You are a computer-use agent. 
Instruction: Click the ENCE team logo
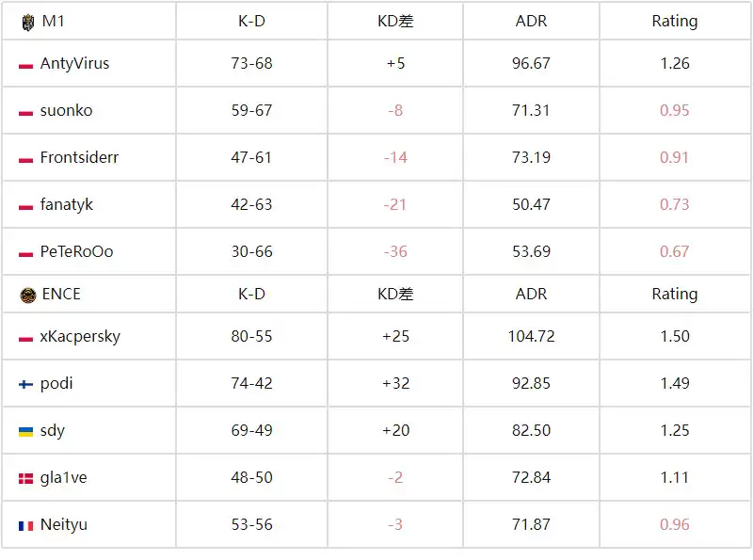coord(26,295)
